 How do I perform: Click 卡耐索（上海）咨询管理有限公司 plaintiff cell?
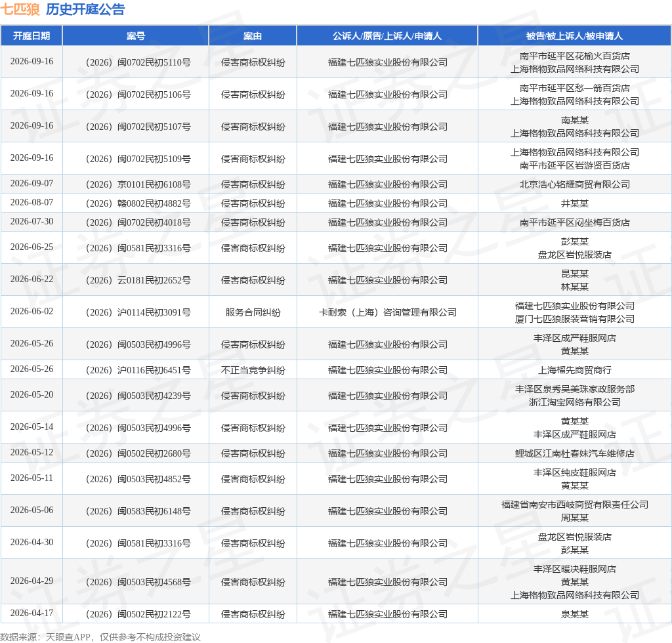tap(387, 313)
